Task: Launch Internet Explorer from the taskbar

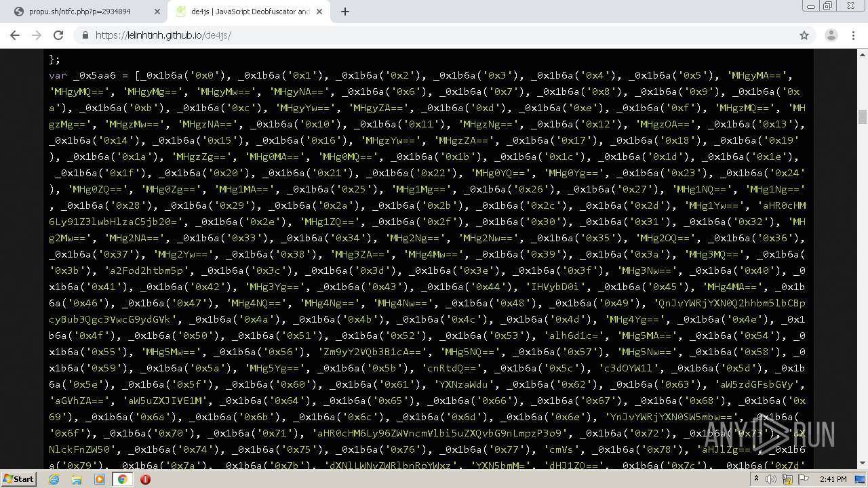Action: point(54,479)
